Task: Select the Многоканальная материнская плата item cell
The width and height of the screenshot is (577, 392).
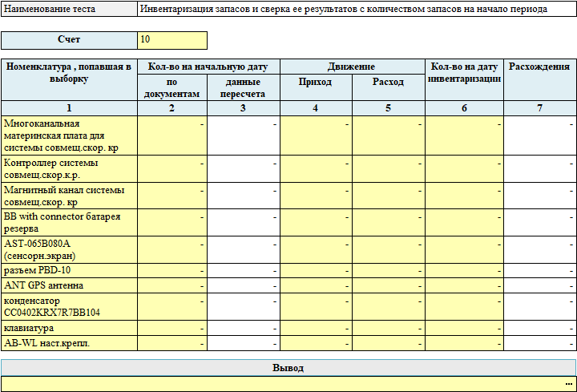Action: coord(70,135)
